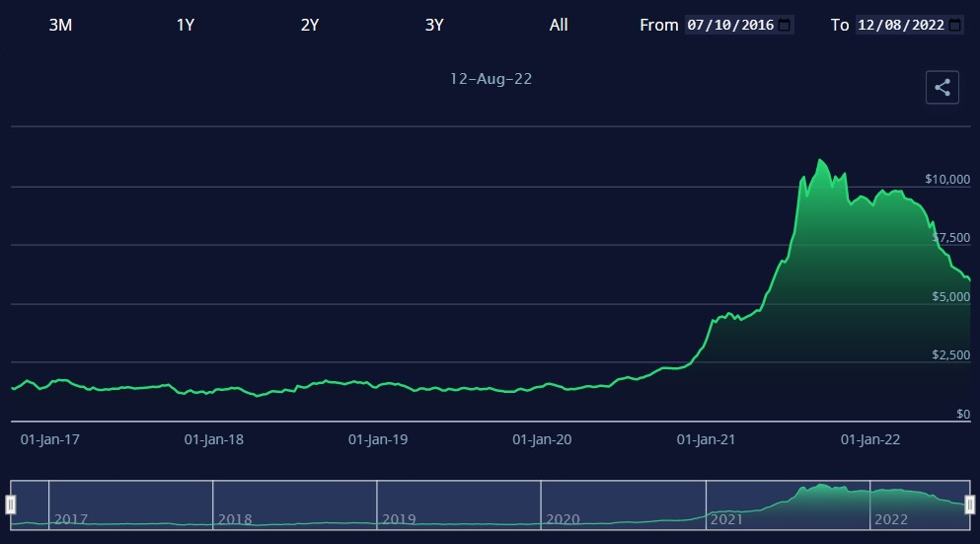Click the share icon button
This screenshot has width=980, height=544.
942,88
